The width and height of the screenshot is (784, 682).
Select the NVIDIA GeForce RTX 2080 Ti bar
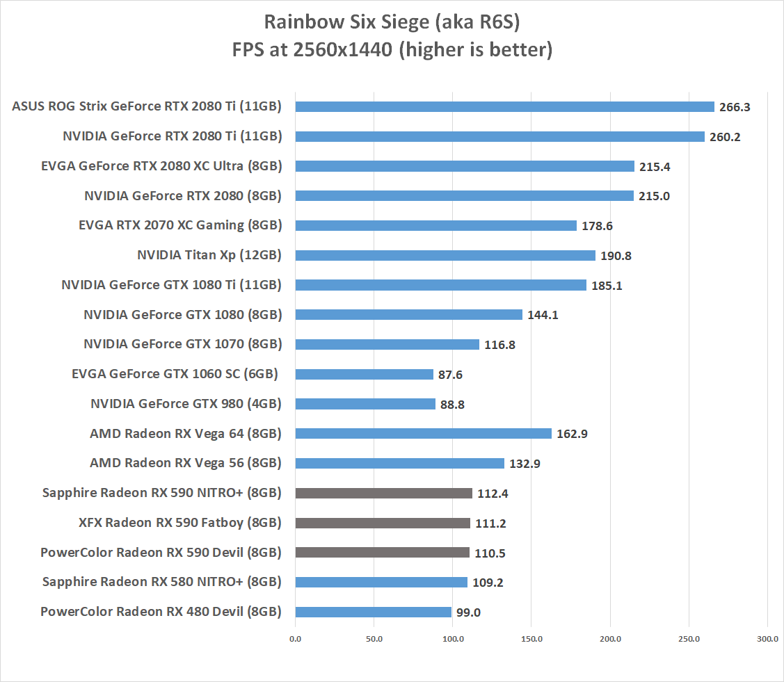(500, 136)
